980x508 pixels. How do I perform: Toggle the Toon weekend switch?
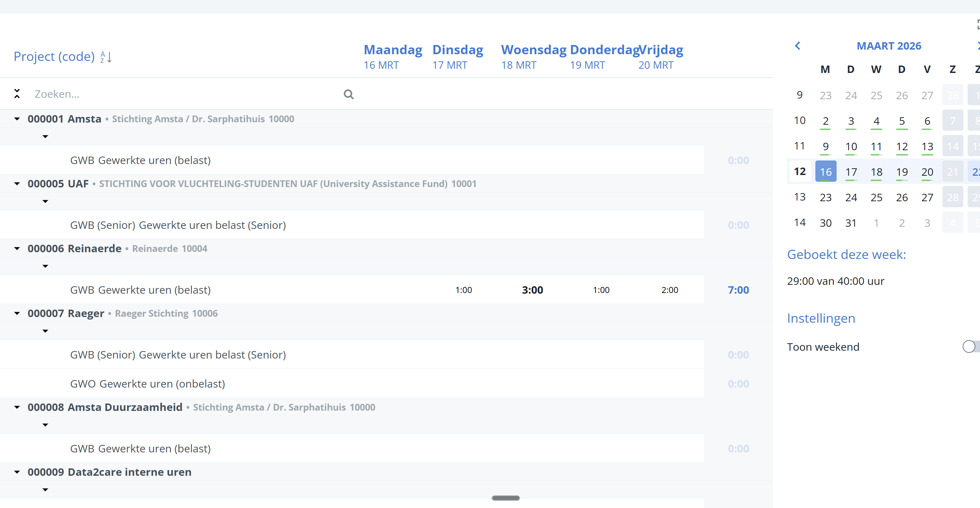[970, 346]
